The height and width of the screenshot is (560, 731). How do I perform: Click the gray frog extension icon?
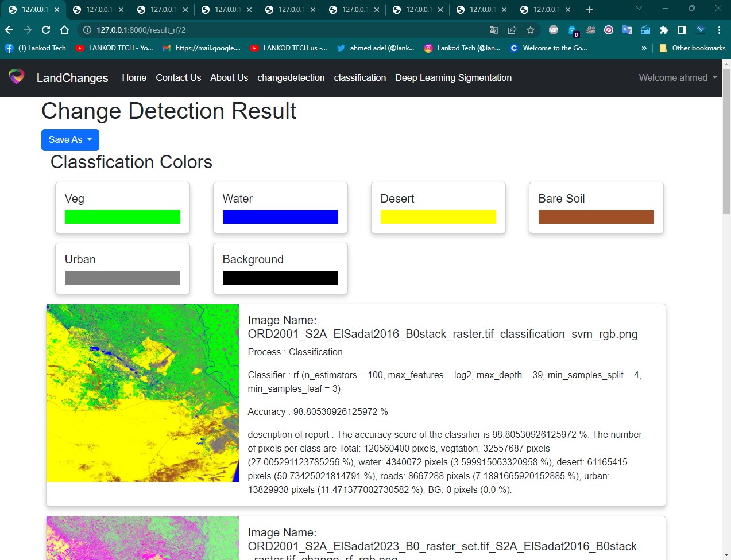[590, 30]
